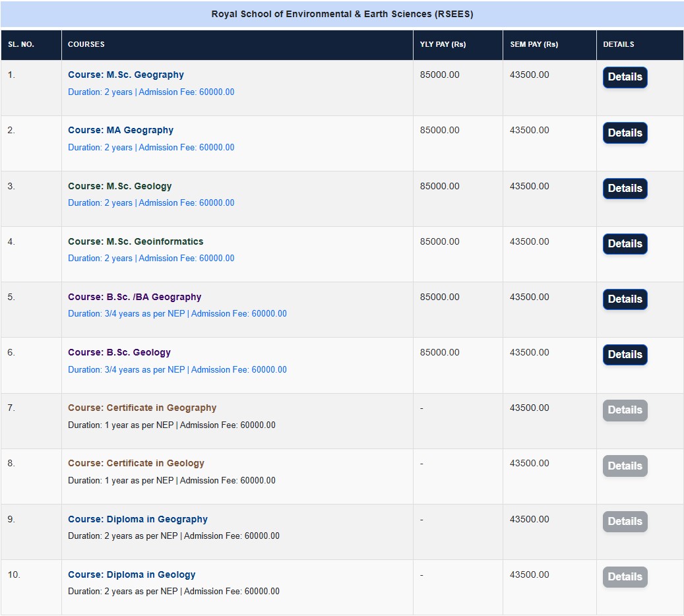Select the 'Course: MA Geography' title

coord(121,130)
